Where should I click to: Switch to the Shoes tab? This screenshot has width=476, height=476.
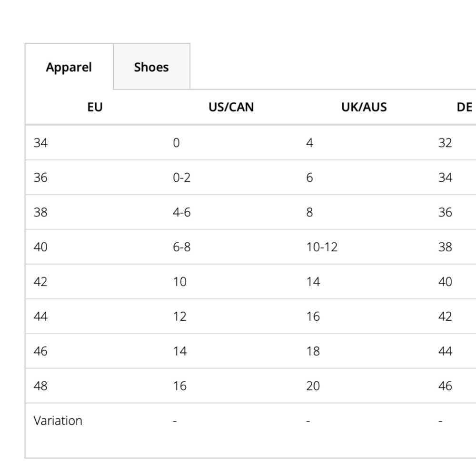point(151,67)
